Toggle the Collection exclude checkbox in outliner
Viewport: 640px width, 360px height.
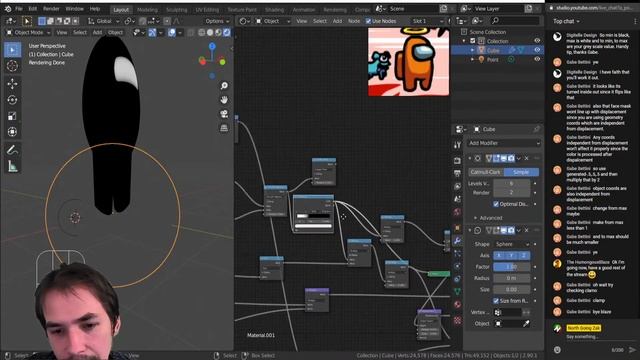tap(473, 41)
